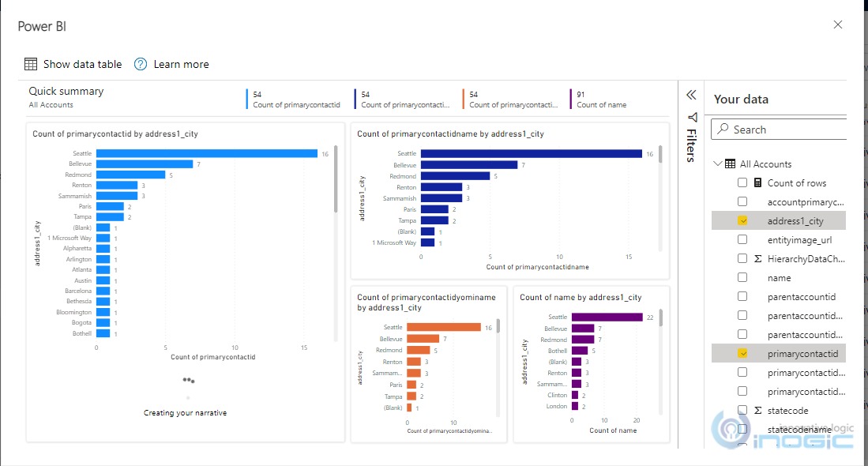
Task: Click the sigma icon next to HierarchyDataCh
Action: [x=757, y=258]
